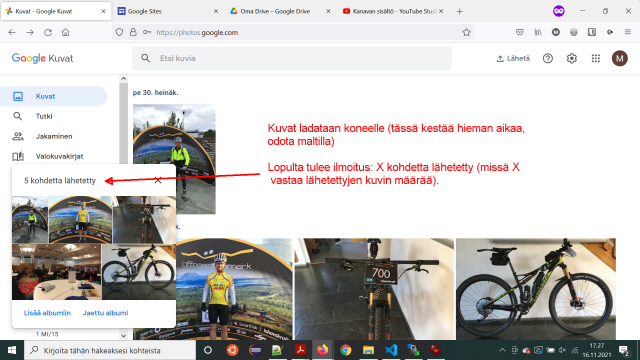The width and height of the screenshot is (640, 360).
Task: Reload the Google Kuvat page
Action: 48,32
